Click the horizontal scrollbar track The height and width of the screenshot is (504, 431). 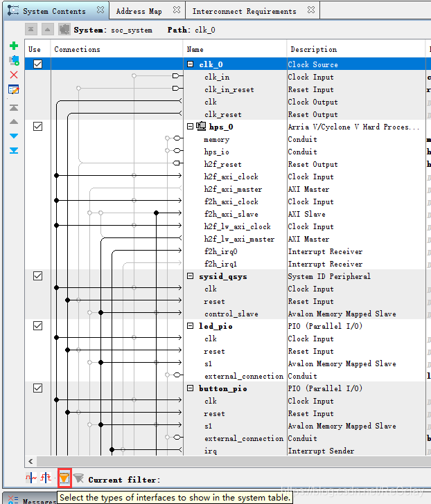234,461
